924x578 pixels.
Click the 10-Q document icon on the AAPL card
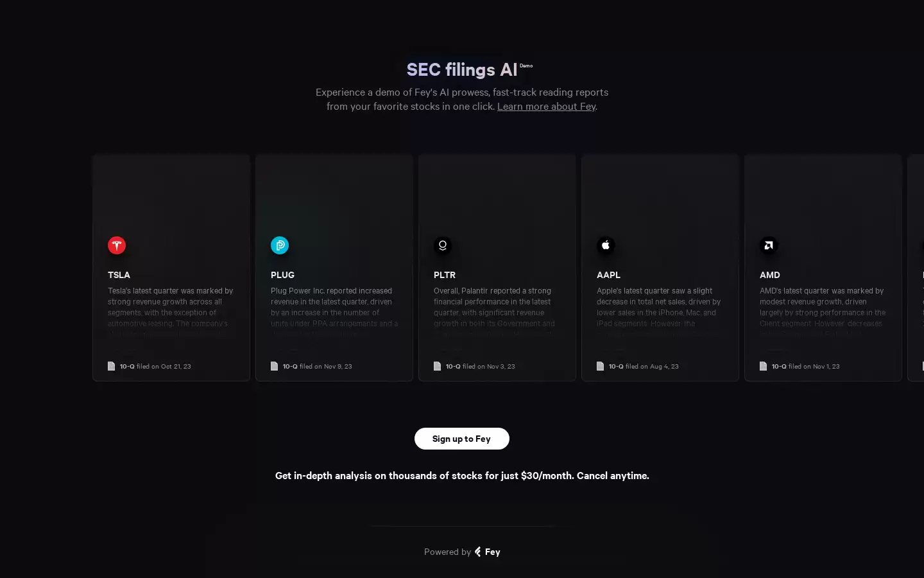[600, 366]
